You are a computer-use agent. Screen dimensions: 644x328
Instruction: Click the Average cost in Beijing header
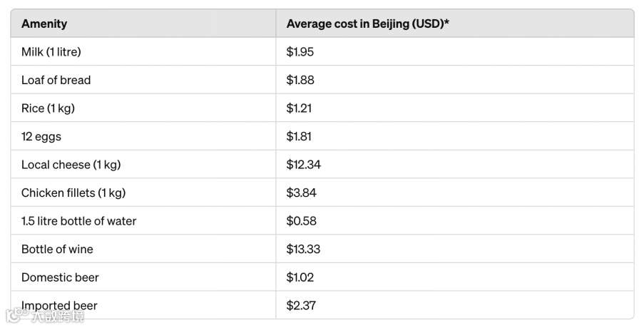click(367, 24)
